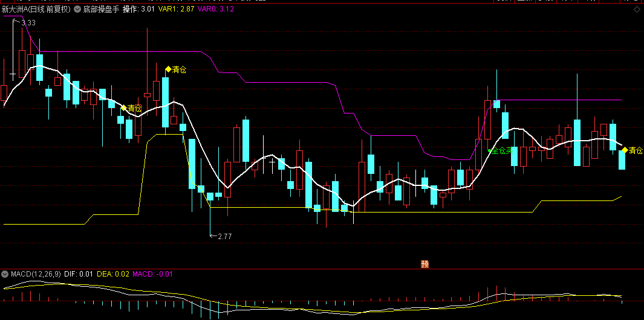Screen dimensions: 644x320
Task: Click the yellow VAR1: 2.87 label
Action: (176, 9)
